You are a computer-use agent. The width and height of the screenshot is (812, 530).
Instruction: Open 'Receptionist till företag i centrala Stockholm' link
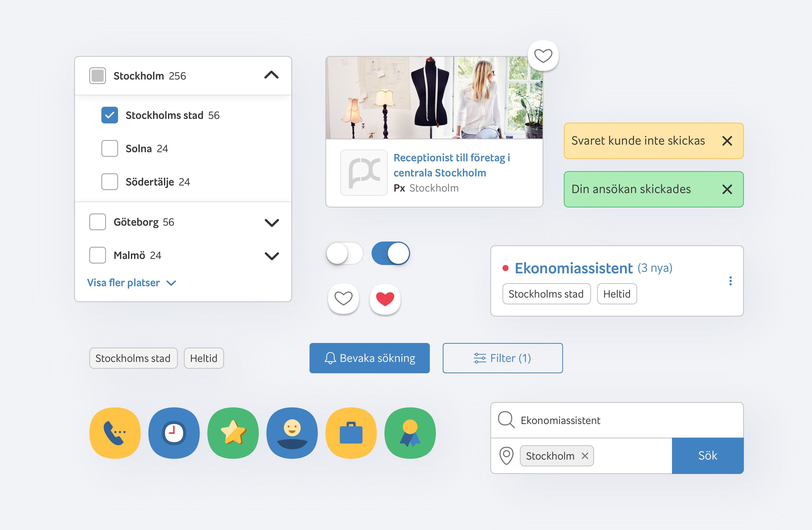coord(452,165)
